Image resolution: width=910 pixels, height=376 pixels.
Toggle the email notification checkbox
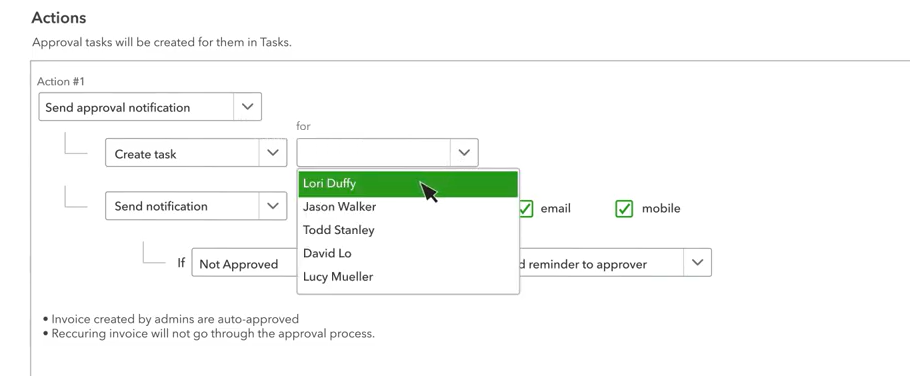525,208
